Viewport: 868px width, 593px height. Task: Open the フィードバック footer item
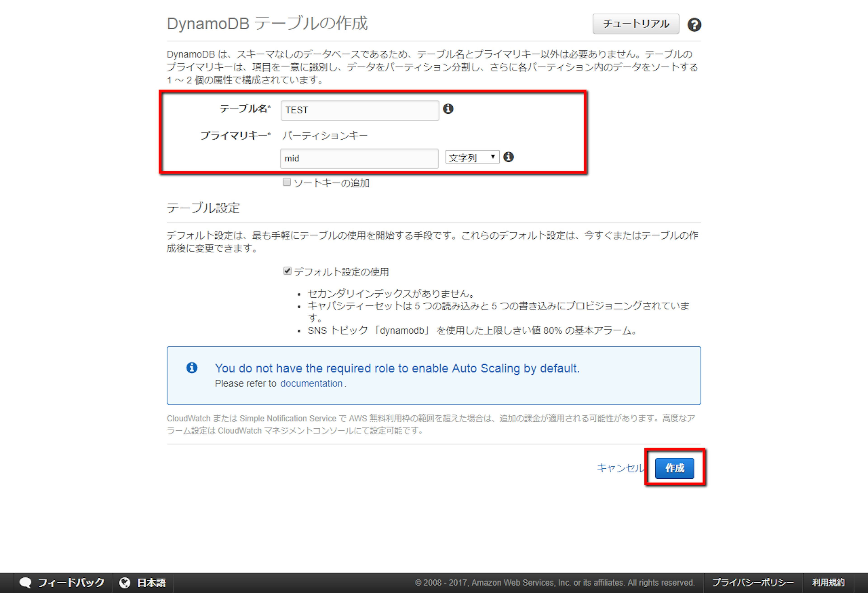coord(71,582)
